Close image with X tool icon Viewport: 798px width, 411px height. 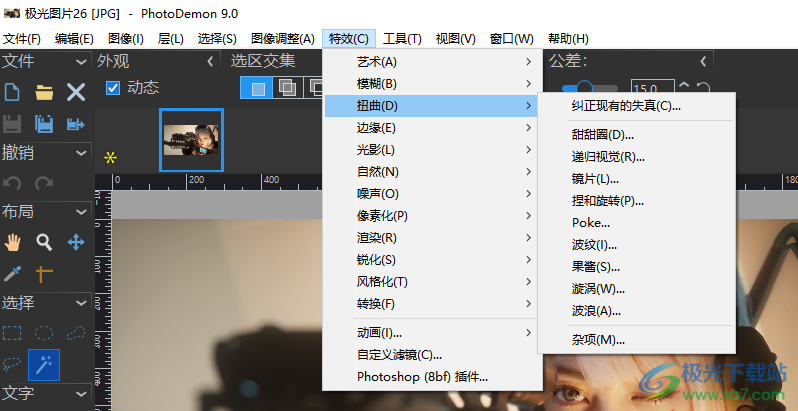click(76, 93)
